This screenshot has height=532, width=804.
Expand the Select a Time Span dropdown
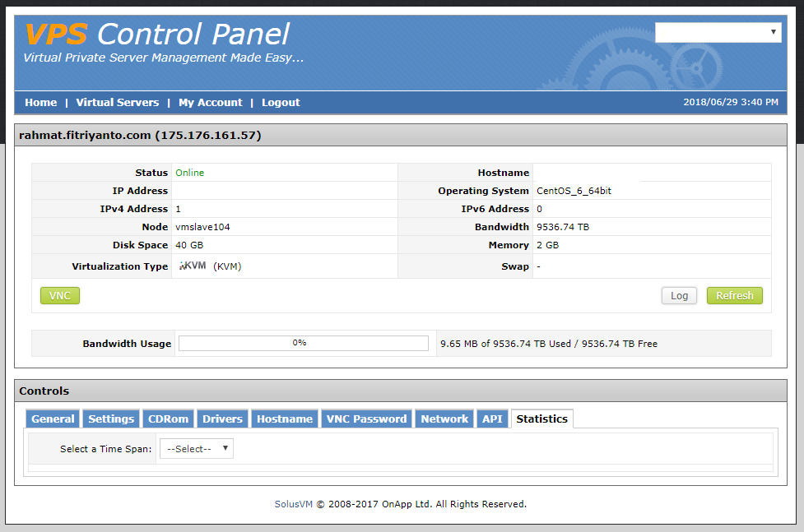197,449
